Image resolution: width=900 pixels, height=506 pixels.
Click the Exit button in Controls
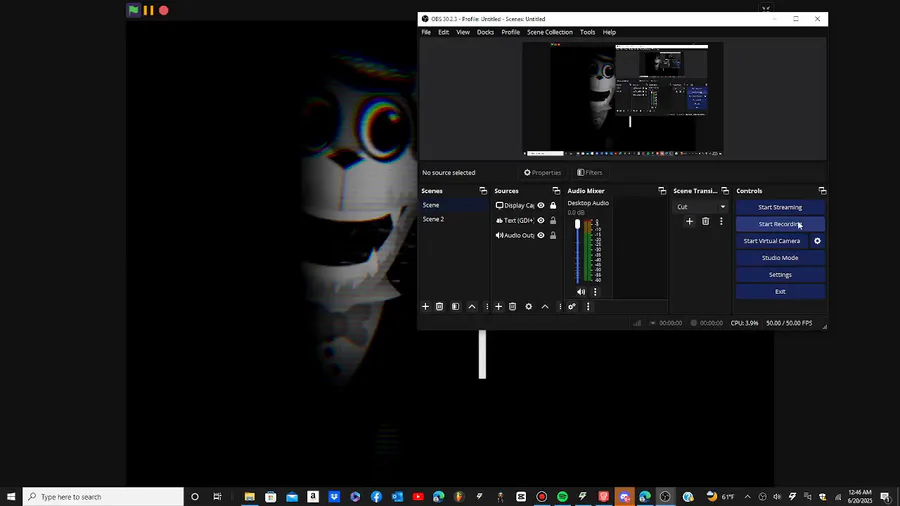click(x=780, y=291)
